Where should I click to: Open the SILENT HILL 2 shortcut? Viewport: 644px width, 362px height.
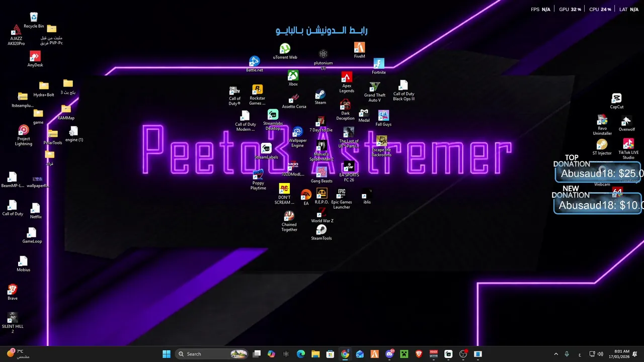tap(13, 322)
